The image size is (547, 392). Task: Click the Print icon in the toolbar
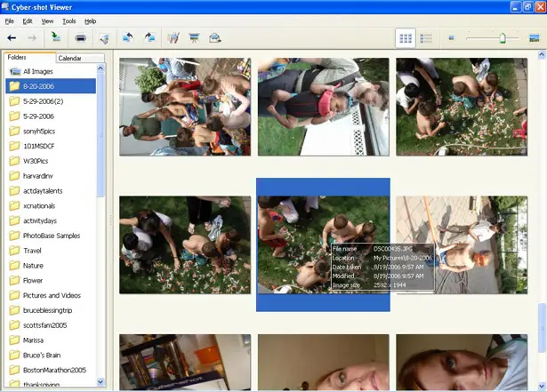click(x=81, y=37)
